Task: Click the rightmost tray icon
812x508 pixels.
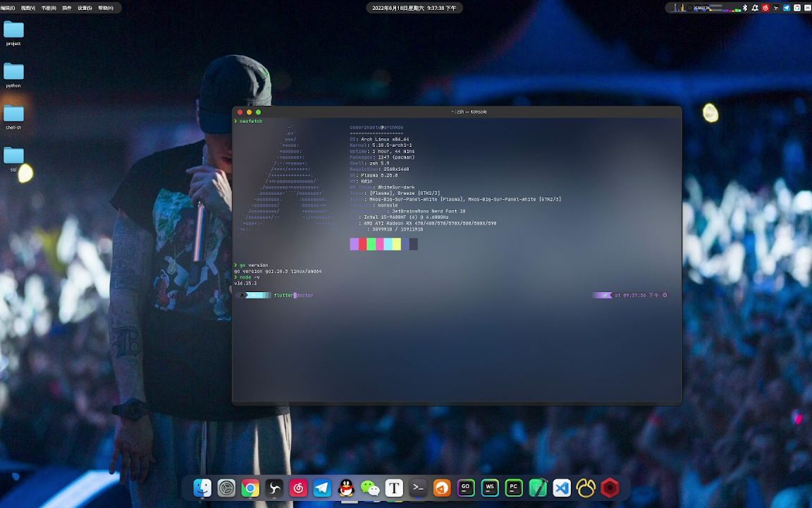Action: (x=807, y=8)
